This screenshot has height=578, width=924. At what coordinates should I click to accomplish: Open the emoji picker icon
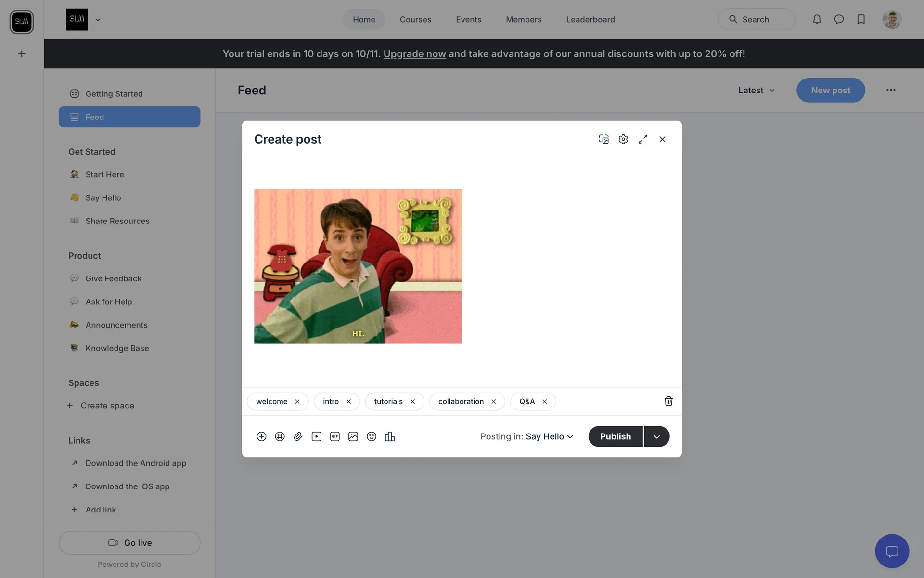pyautogui.click(x=372, y=436)
